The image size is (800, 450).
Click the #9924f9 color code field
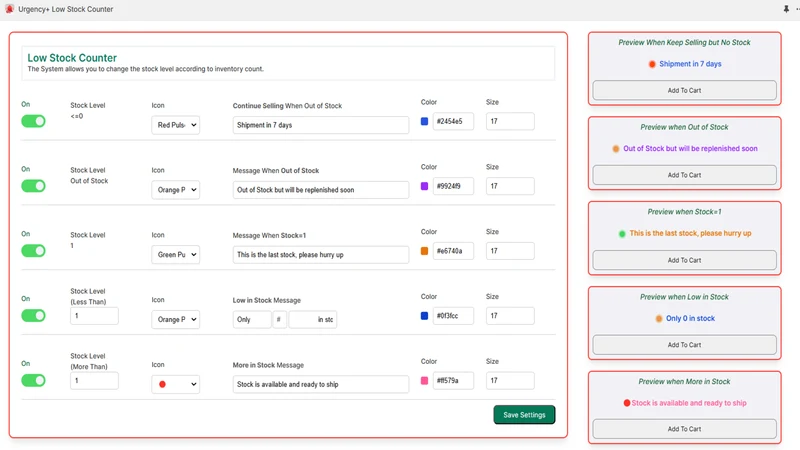point(453,186)
